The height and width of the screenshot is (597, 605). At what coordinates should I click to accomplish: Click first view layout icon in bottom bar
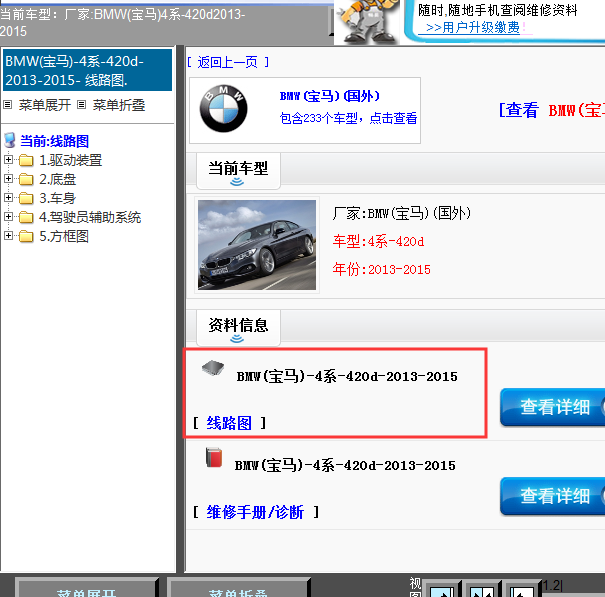point(441,590)
